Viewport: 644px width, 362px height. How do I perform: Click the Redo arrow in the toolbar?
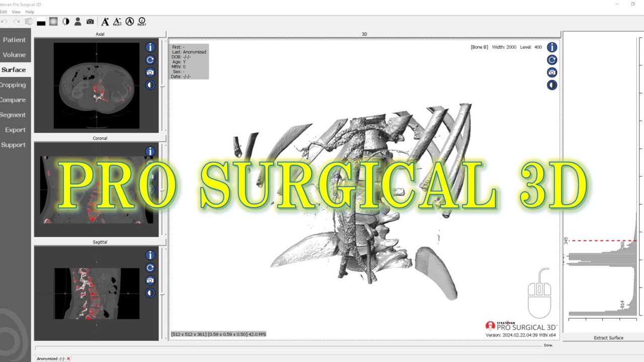pos(17,22)
